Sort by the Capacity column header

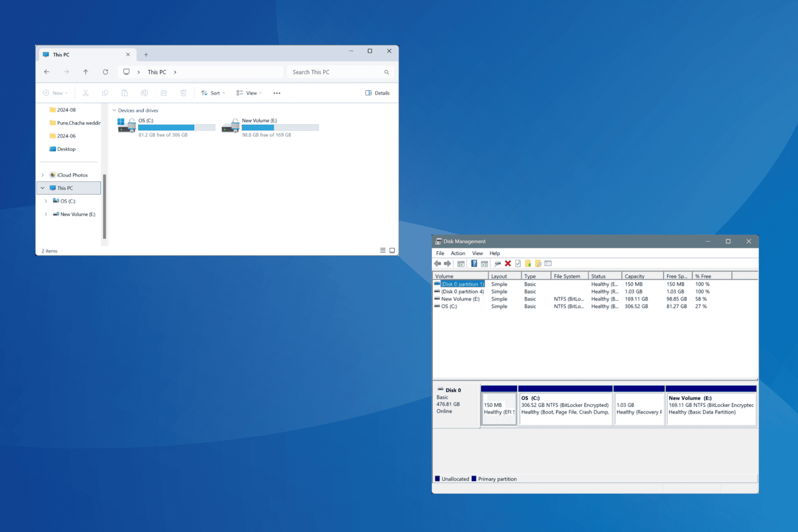tap(643, 276)
